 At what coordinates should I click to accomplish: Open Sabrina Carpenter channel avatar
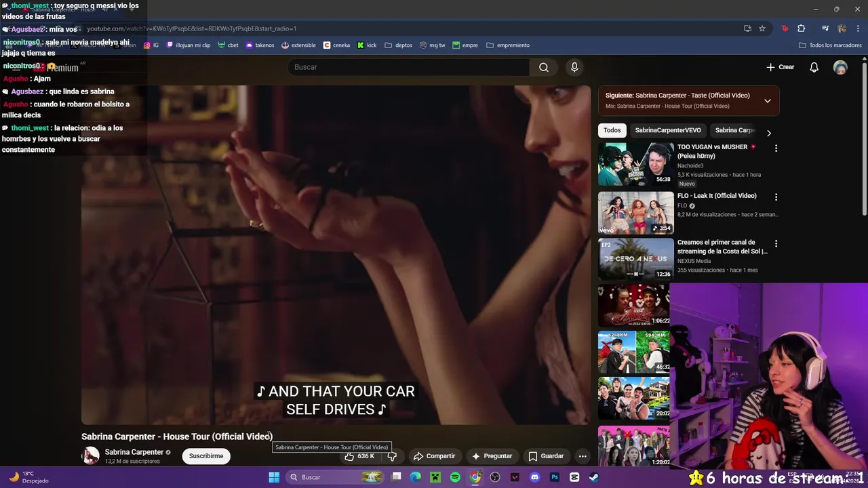click(x=90, y=455)
